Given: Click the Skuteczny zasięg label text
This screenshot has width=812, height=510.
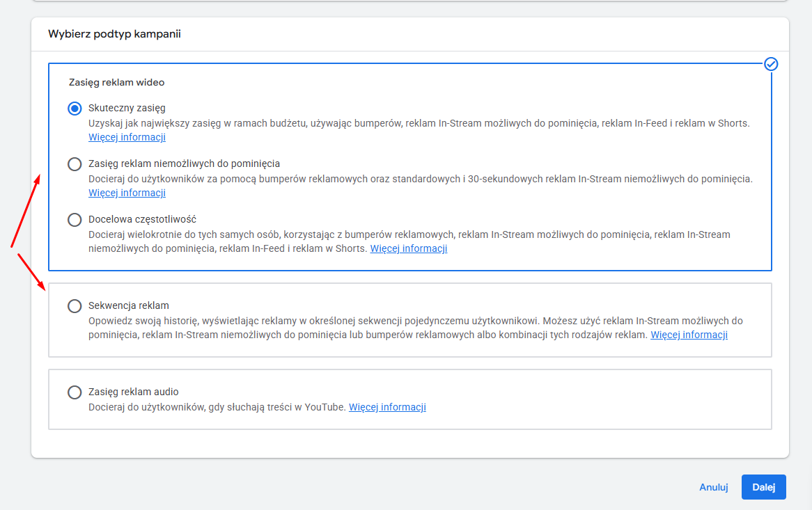Looking at the screenshot, I should [x=127, y=108].
